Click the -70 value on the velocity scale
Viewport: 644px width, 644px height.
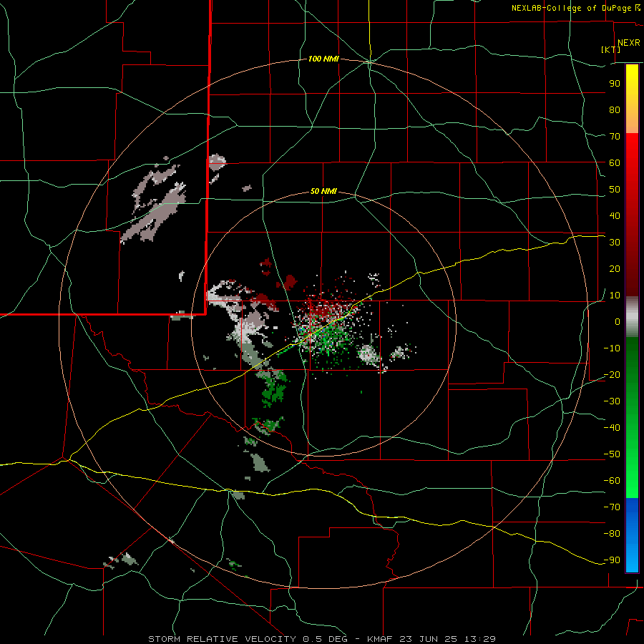tap(612, 507)
